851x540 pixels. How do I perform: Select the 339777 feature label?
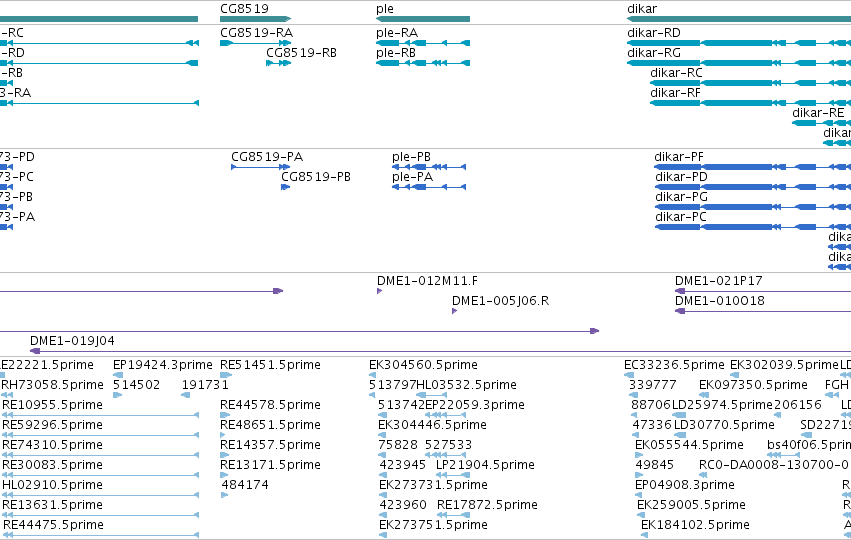tap(653, 385)
